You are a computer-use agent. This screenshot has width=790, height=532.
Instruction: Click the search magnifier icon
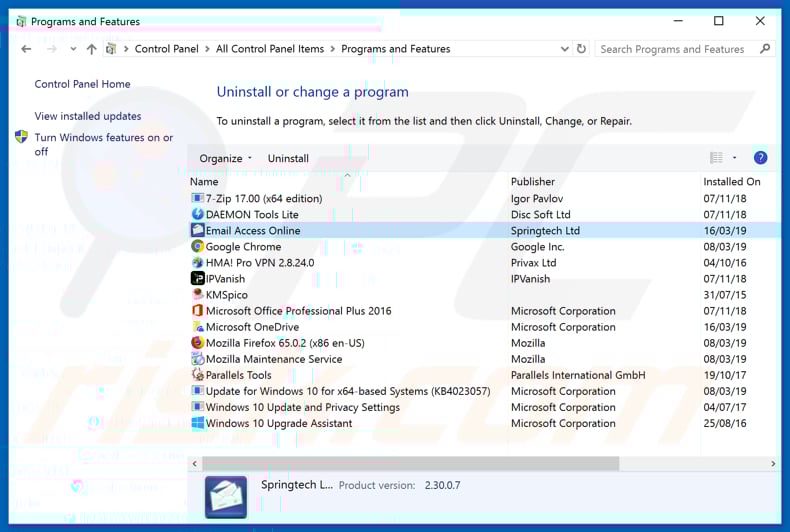(x=765, y=49)
